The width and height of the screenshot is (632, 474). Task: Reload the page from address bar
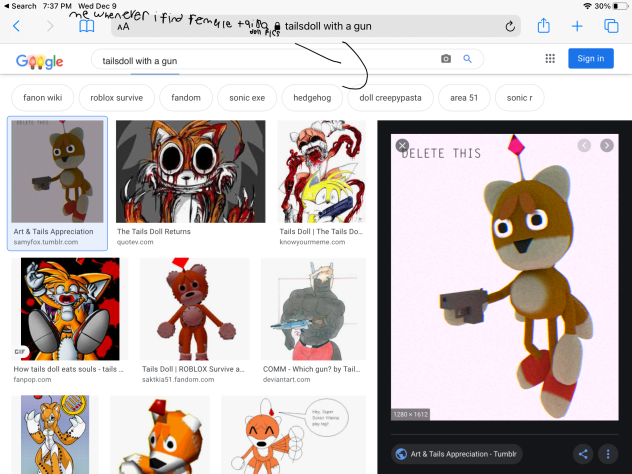[x=510, y=26]
